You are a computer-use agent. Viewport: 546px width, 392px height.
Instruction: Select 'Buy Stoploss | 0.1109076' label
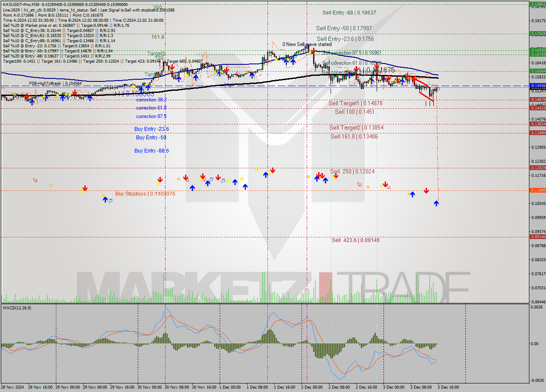(145, 193)
